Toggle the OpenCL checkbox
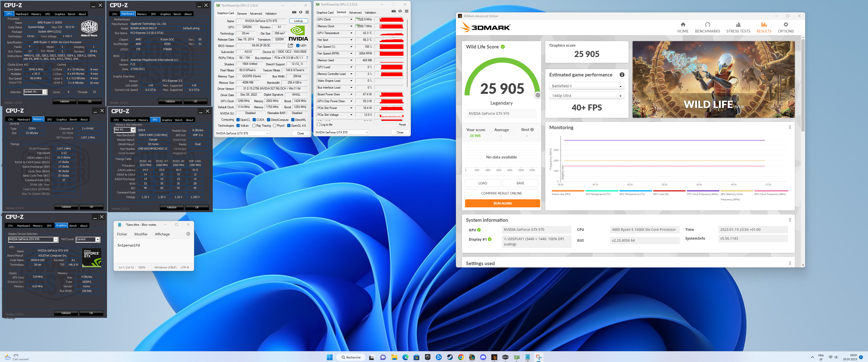868x362 pixels. pyautogui.click(x=238, y=120)
